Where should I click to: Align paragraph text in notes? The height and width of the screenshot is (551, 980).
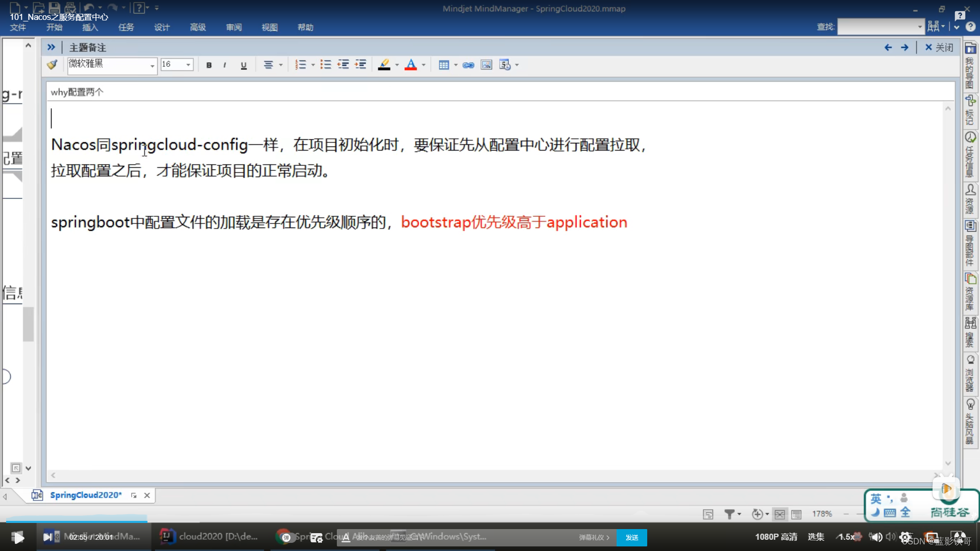268,65
